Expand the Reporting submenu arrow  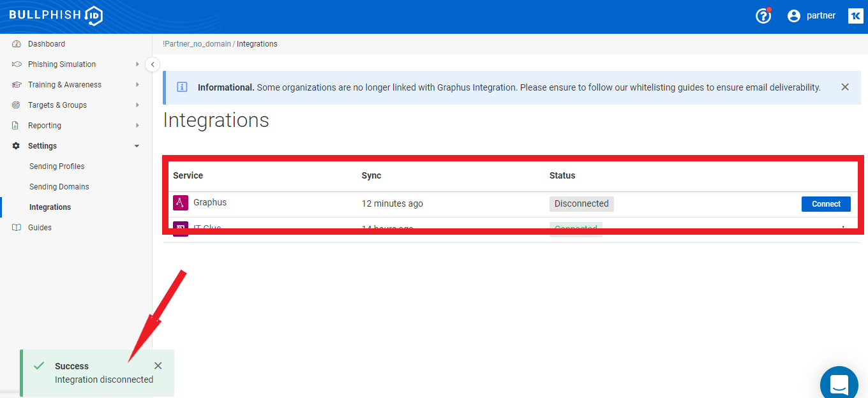coord(137,126)
